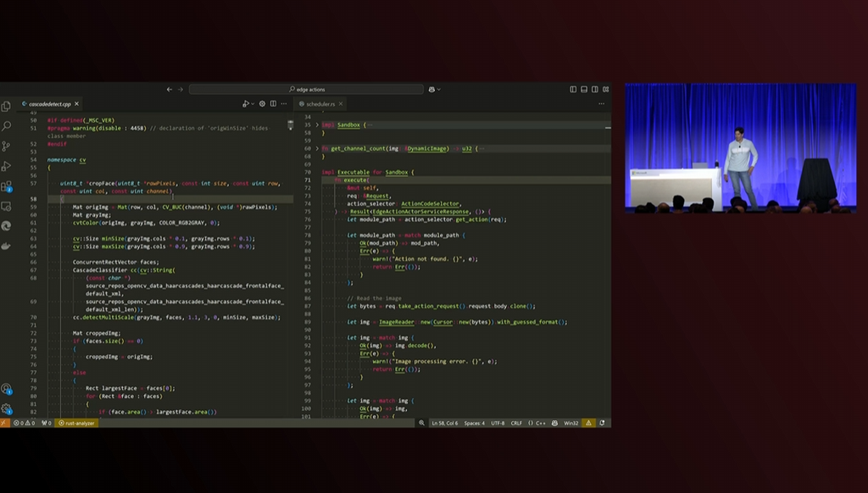Click the UTF-8 encoding in status bar
The width and height of the screenshot is (868, 493).
tap(497, 423)
